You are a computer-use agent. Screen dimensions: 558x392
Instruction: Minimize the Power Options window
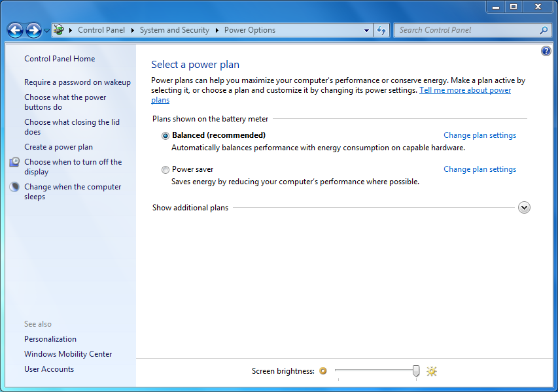pyautogui.click(x=496, y=7)
